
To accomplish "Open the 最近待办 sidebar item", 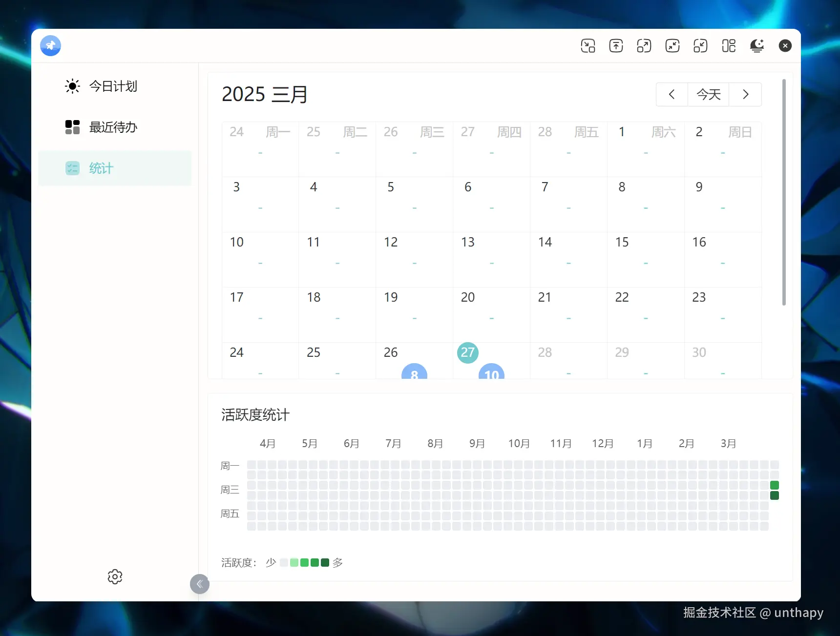I will (115, 127).
